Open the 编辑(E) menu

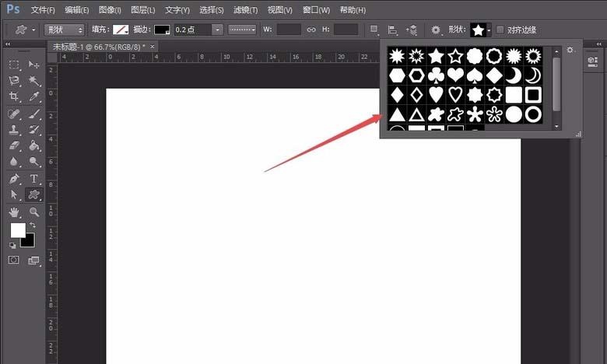tap(76, 10)
